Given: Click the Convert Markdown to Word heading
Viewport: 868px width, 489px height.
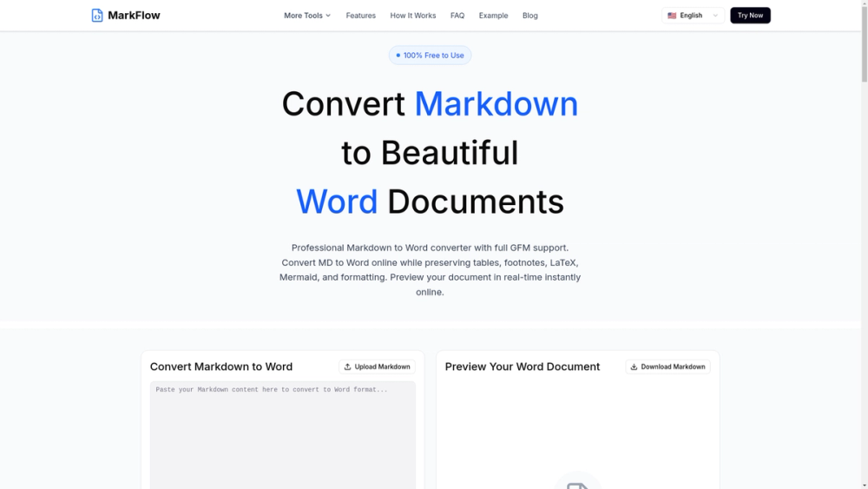Looking at the screenshot, I should click(220, 367).
